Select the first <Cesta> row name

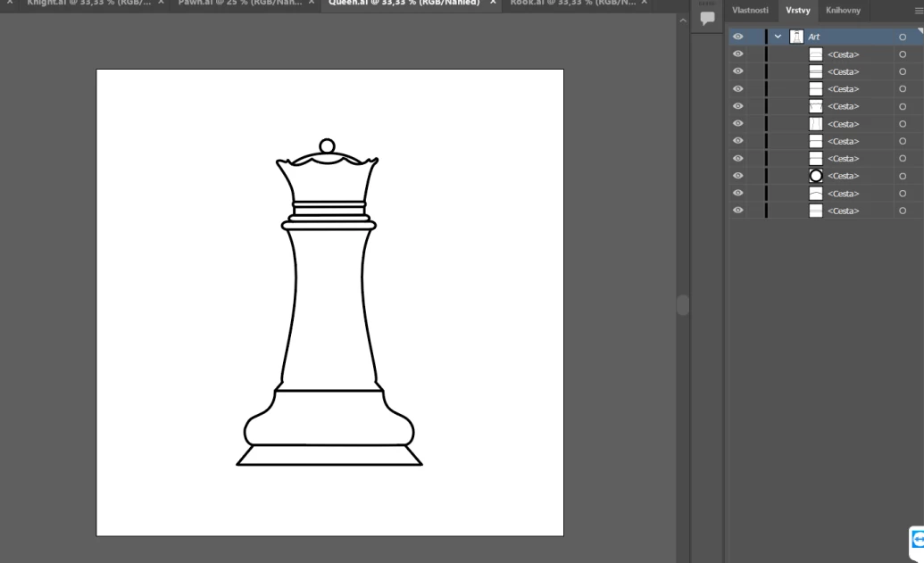pyautogui.click(x=844, y=54)
